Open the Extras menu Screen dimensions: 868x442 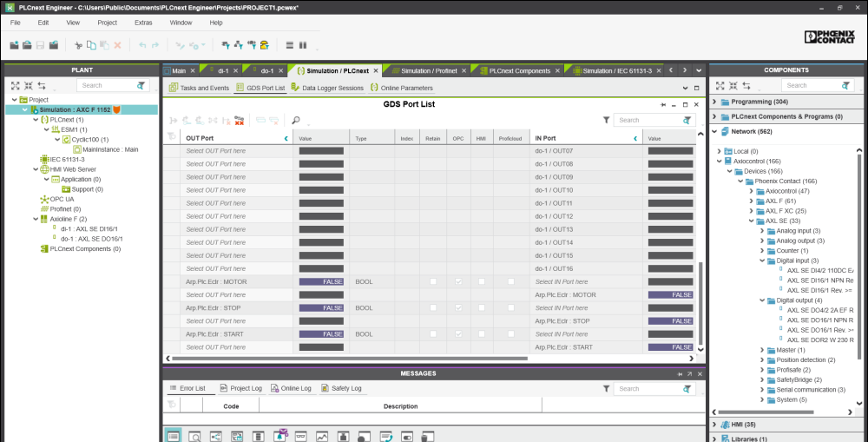(143, 23)
